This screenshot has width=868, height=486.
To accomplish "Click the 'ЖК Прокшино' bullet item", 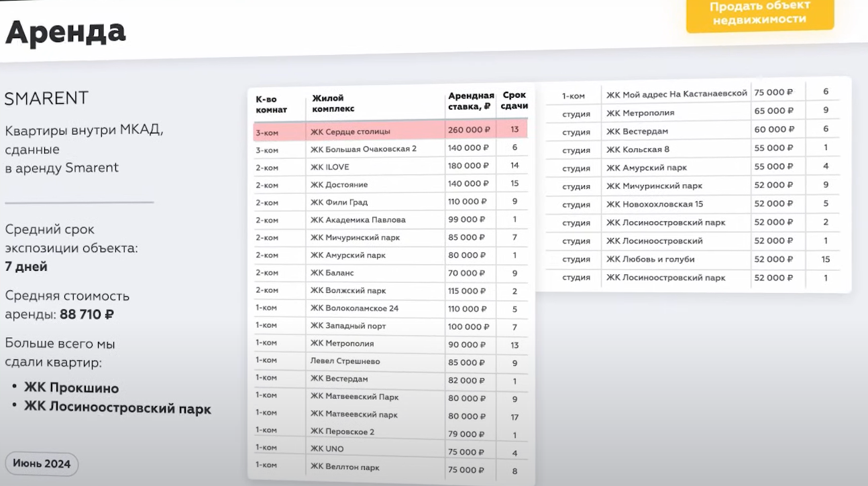I will (71, 388).
